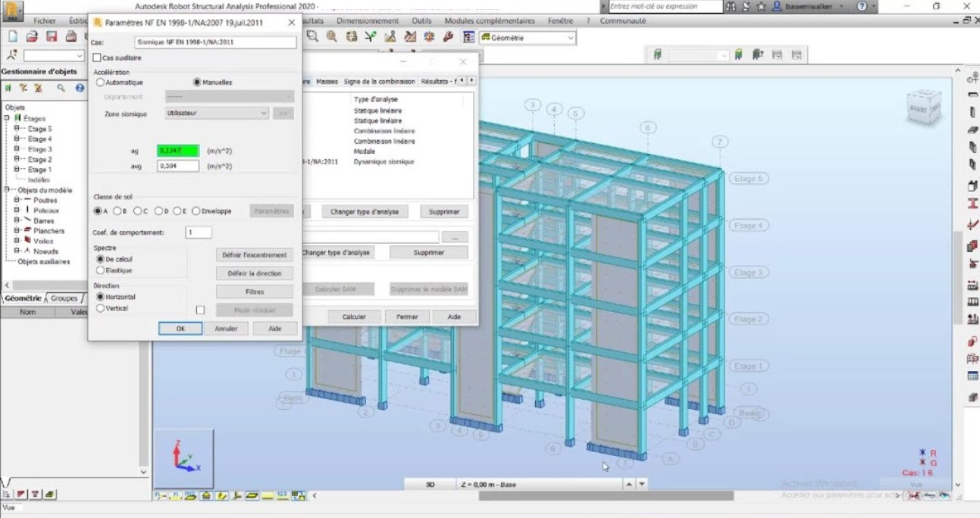This screenshot has height=518, width=980.
Task: Click the magnifier icon in object manager
Action: (x=59, y=88)
